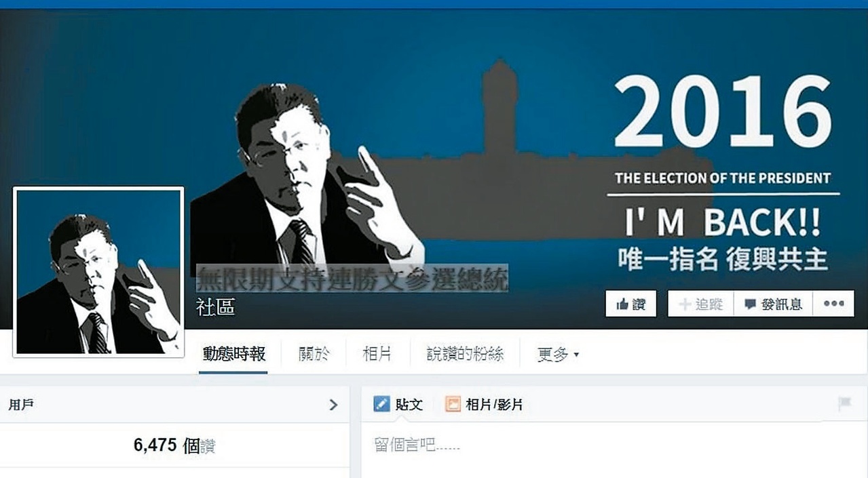Screen dimensions: 868x478
Task: Send a message via 發訊息 button
Action: coord(774,304)
